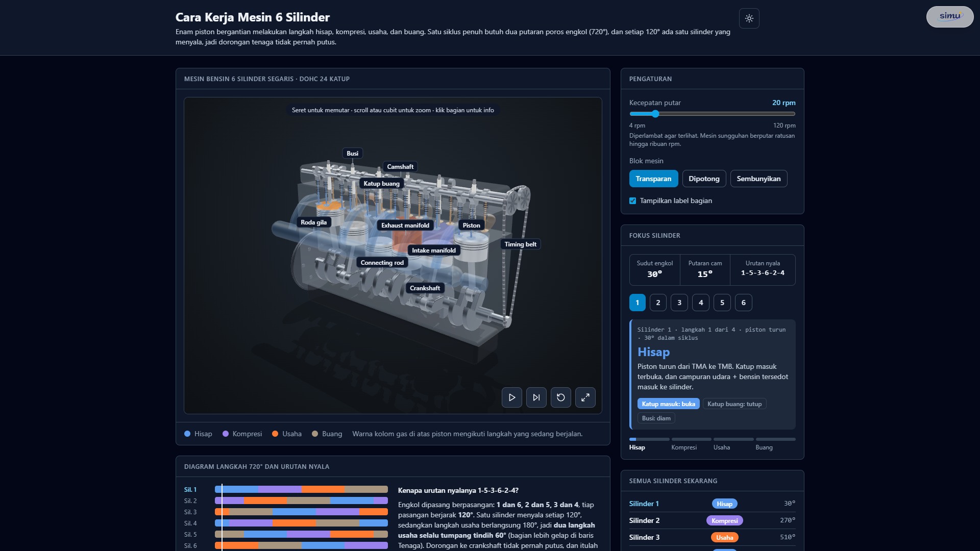Screen dimensions: 980x551
Task: Focus on cylinder 2
Action: (658, 303)
